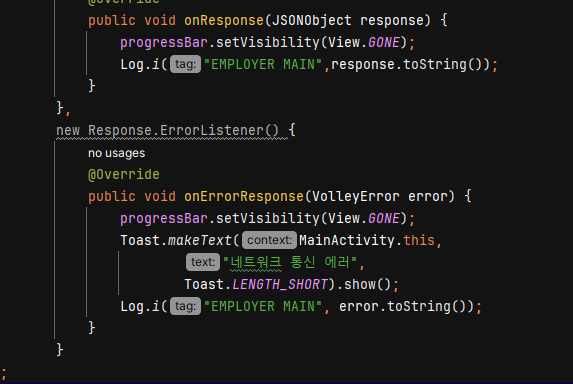This screenshot has width=573, height=384.
Task: Click the context: inlay hint
Action: click(269, 240)
